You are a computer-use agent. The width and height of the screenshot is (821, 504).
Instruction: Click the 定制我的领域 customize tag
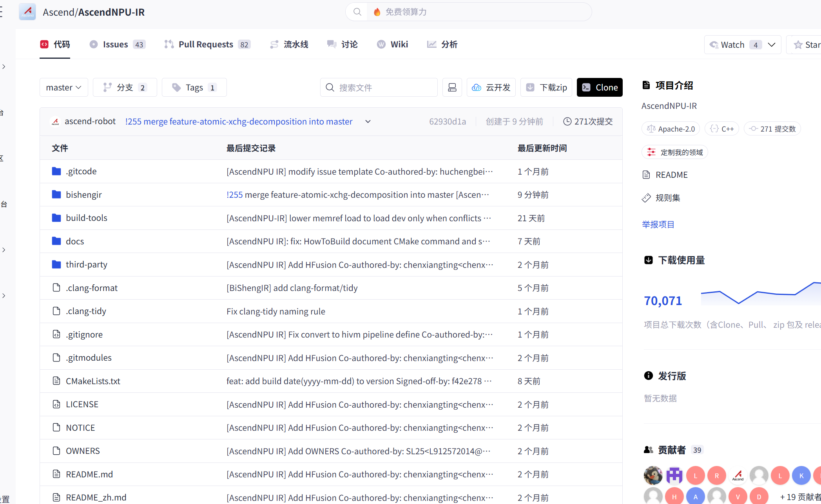(x=675, y=152)
